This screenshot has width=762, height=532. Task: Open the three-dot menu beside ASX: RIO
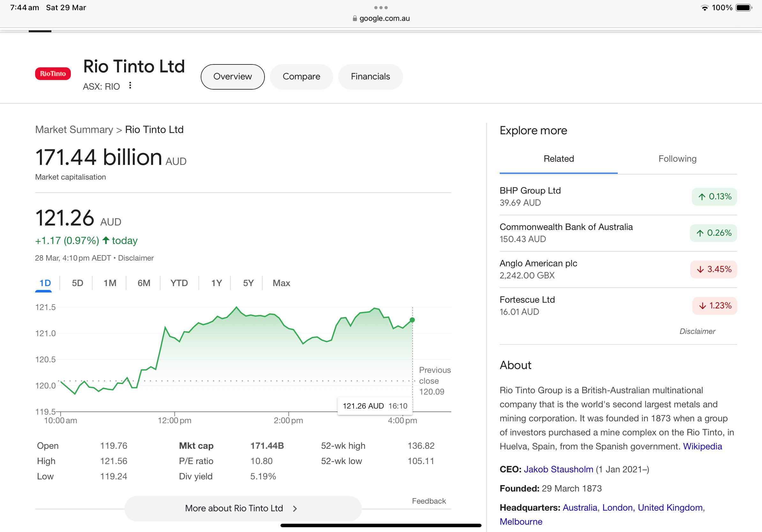click(x=130, y=85)
